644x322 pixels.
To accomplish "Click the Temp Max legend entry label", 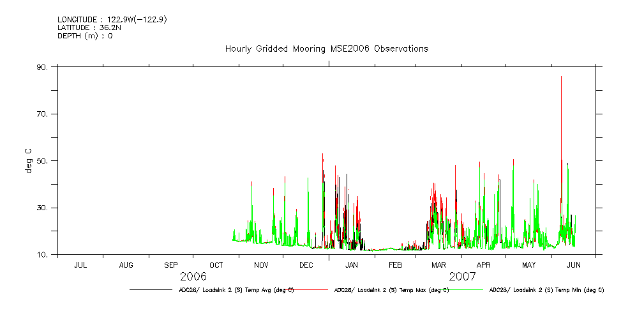I will tap(391, 290).
